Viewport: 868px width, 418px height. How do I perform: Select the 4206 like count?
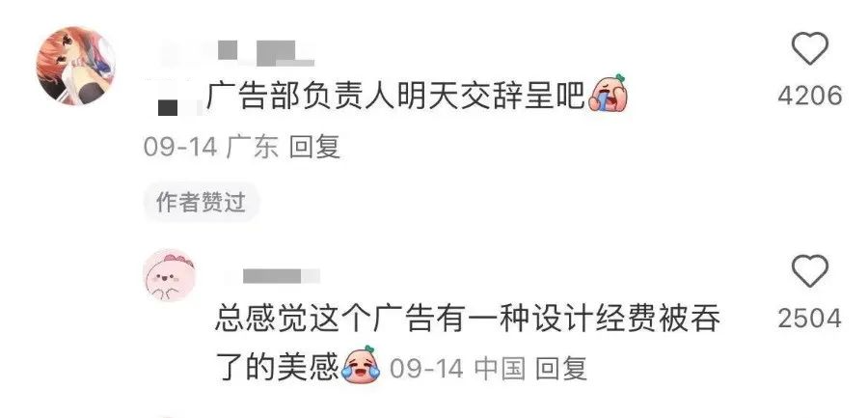click(x=810, y=96)
